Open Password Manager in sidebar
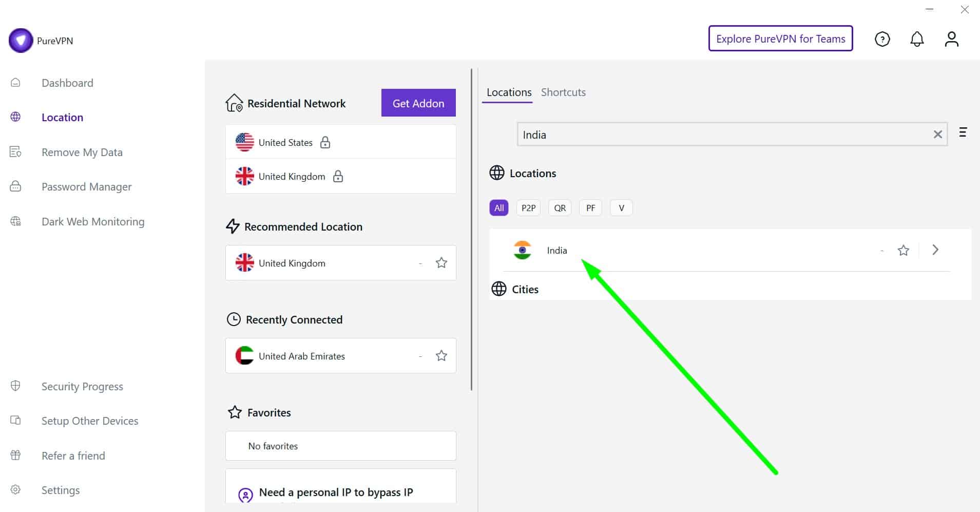 click(x=87, y=187)
